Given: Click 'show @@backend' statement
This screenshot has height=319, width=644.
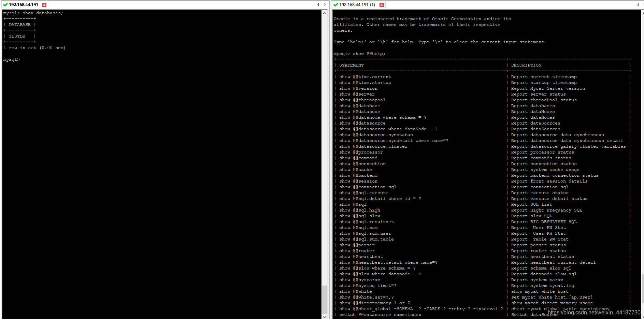Looking at the screenshot, I should (358, 175).
